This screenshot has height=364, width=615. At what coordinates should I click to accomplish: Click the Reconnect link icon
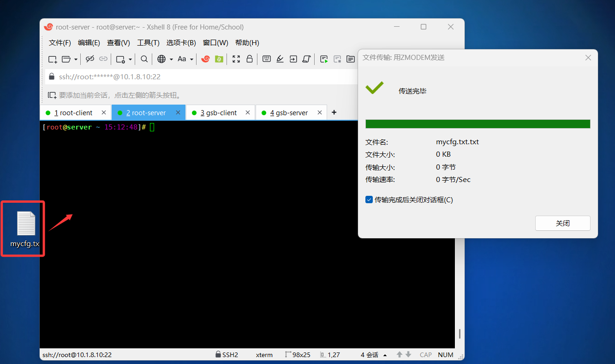coord(103,59)
